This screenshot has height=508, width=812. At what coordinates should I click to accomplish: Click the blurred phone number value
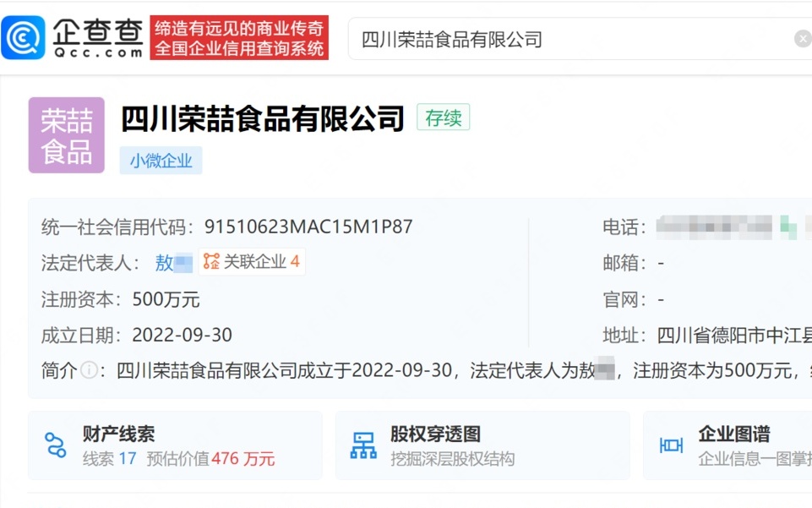714,227
